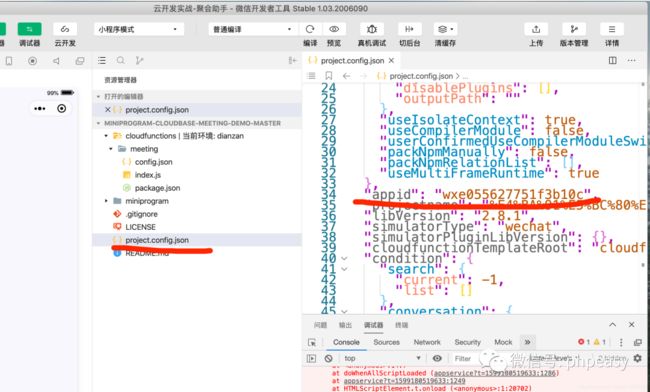Go forward with the right arrow icon
650x392 pixels.
364,76
